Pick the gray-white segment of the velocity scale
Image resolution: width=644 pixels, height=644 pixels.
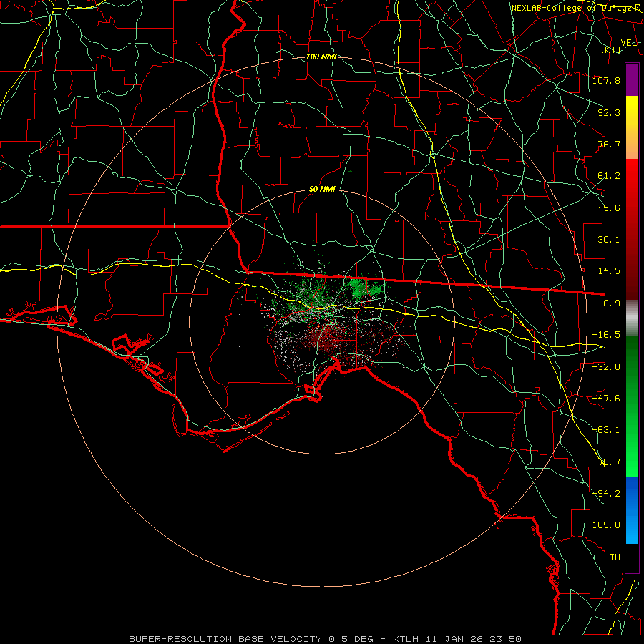[632, 318]
